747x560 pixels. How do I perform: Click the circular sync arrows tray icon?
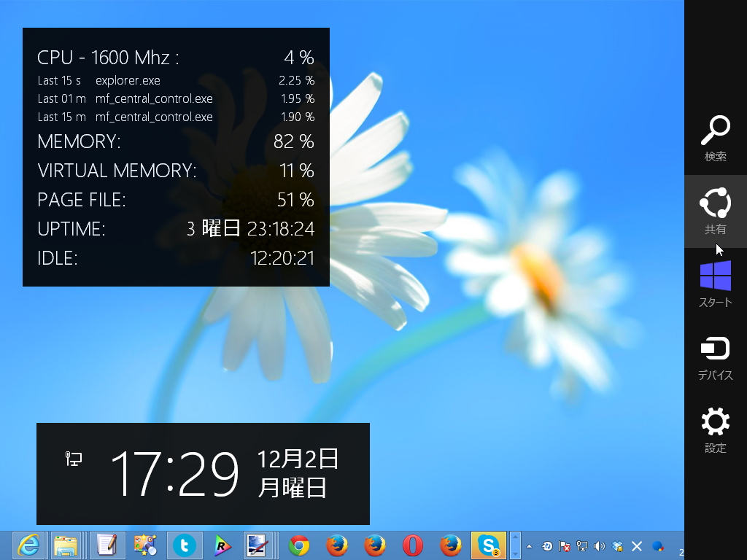(x=547, y=546)
